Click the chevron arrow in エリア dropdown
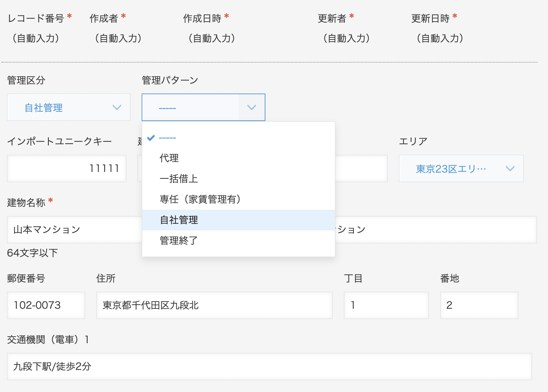This screenshot has height=392, width=548. 510,168
